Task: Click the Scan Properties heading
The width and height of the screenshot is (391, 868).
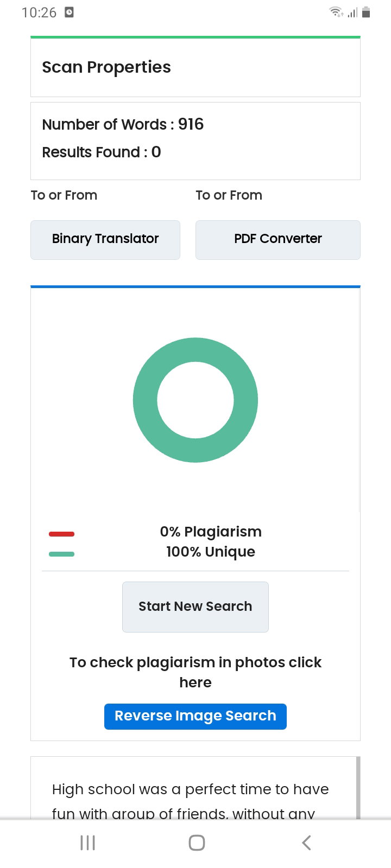Action: pyautogui.click(x=106, y=67)
